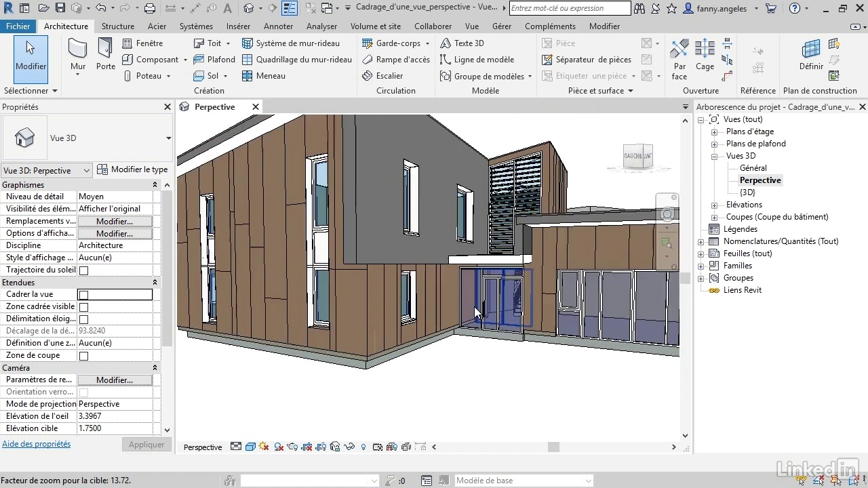Activate the Meneau mullion tool
Screen dimensions: 868x488
point(264,76)
